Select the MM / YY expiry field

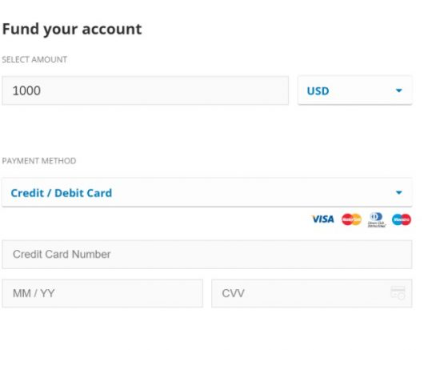click(x=102, y=293)
